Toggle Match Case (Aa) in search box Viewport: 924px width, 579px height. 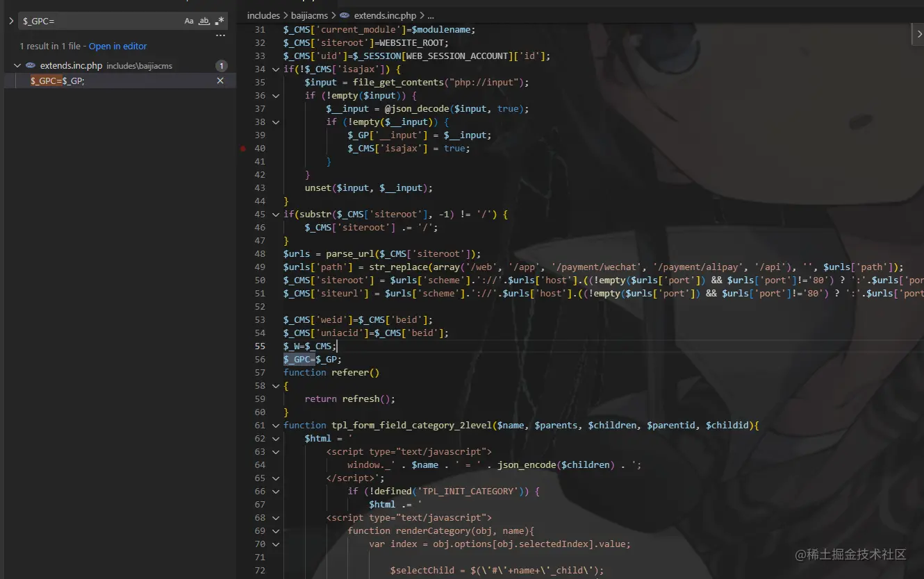tap(189, 22)
